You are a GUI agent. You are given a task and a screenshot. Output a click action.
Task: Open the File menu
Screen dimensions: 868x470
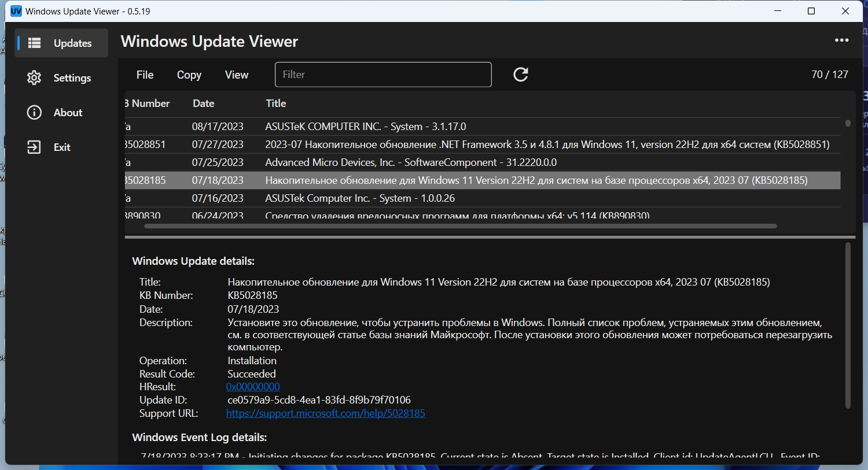145,75
